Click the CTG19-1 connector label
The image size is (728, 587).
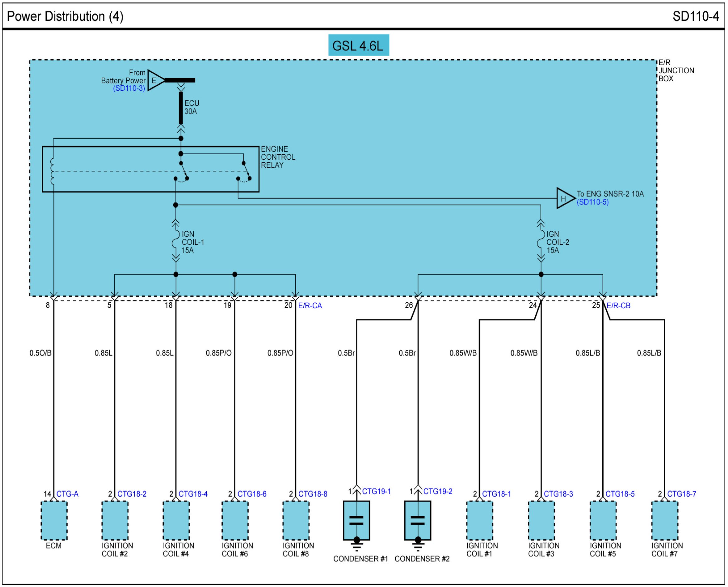(376, 491)
